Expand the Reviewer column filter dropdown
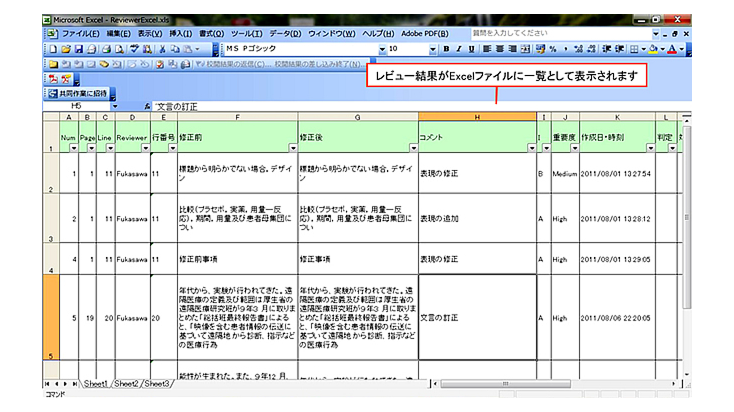Screen dimensions: 734x412 pyautogui.click(x=143, y=148)
